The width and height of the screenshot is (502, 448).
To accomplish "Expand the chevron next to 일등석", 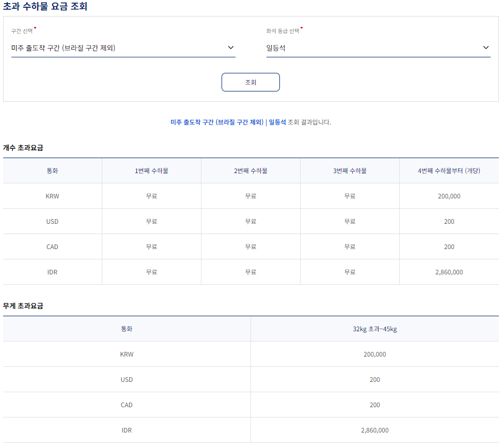I will pos(485,47).
